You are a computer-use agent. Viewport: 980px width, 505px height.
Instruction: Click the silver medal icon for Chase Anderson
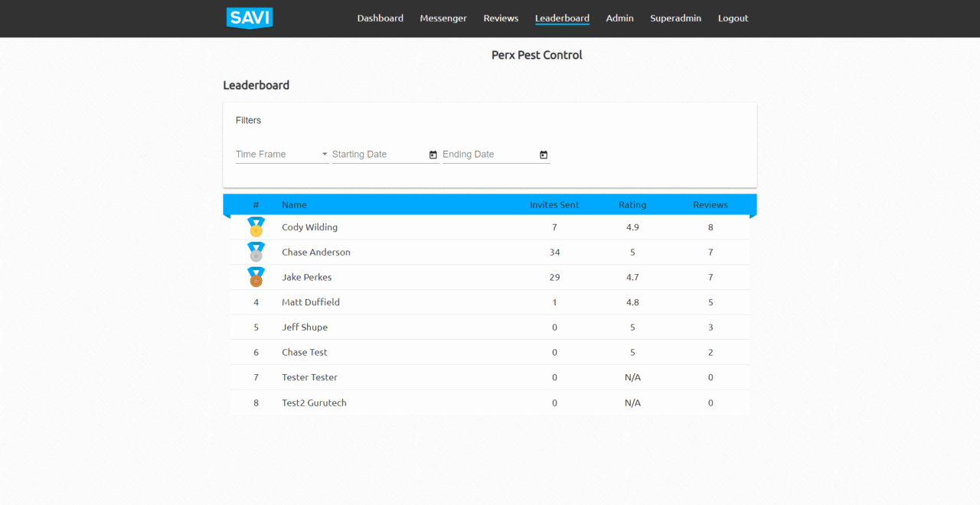pyautogui.click(x=256, y=252)
